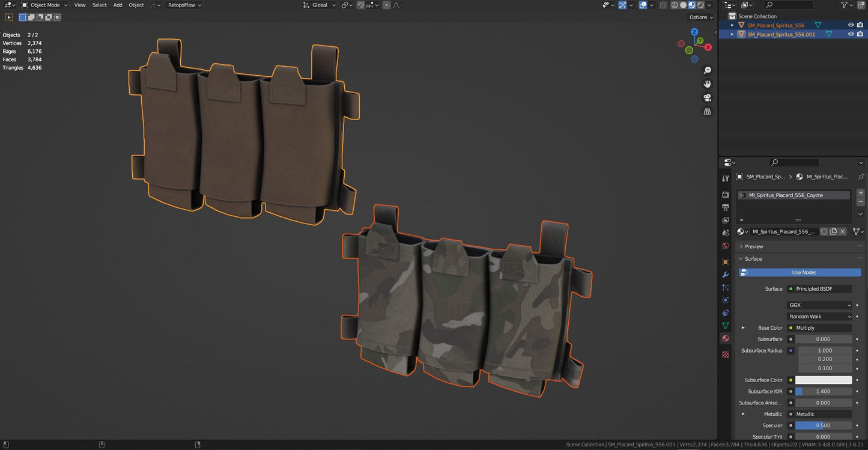Expand the SM_Placard_Spiritus_556 outliner item

click(732, 25)
